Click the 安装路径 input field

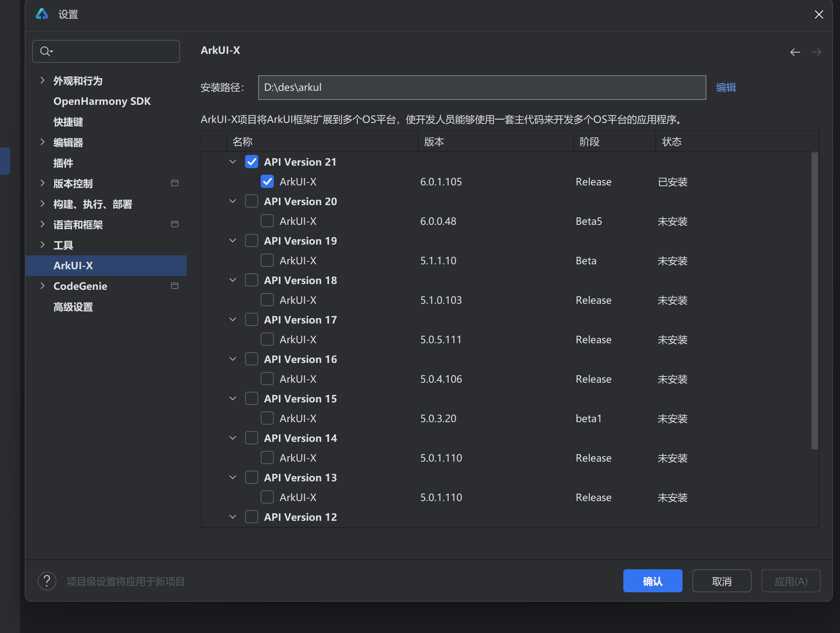click(481, 88)
